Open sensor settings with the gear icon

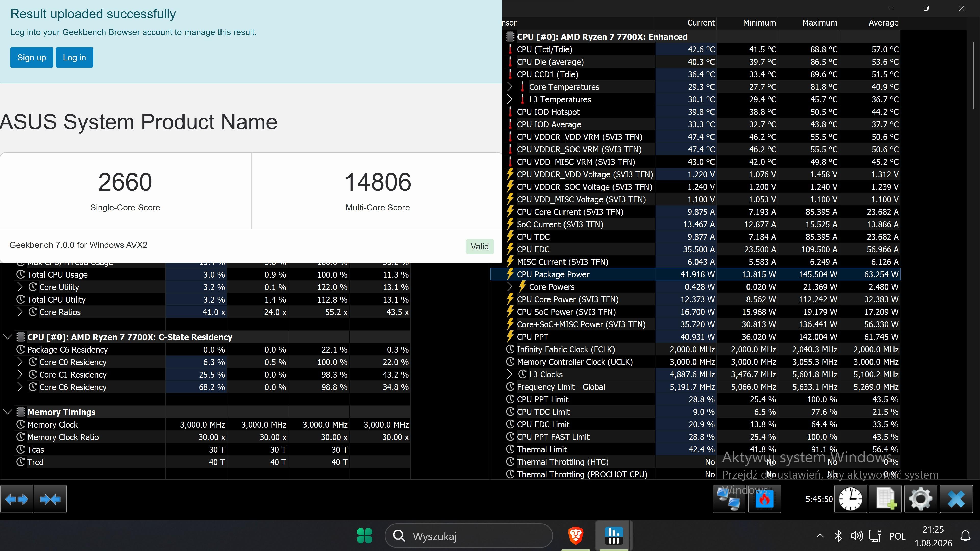pyautogui.click(x=920, y=499)
